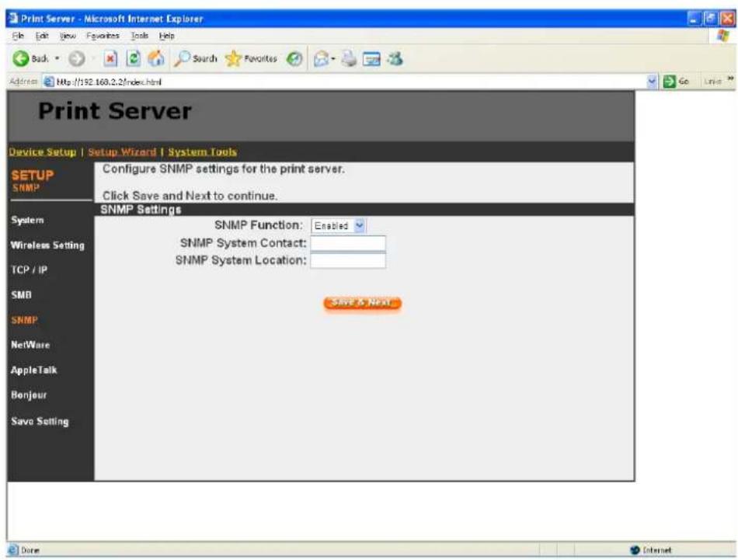Expand the address bar dropdown arrow
Screen dimensions: 738x560
click(652, 82)
